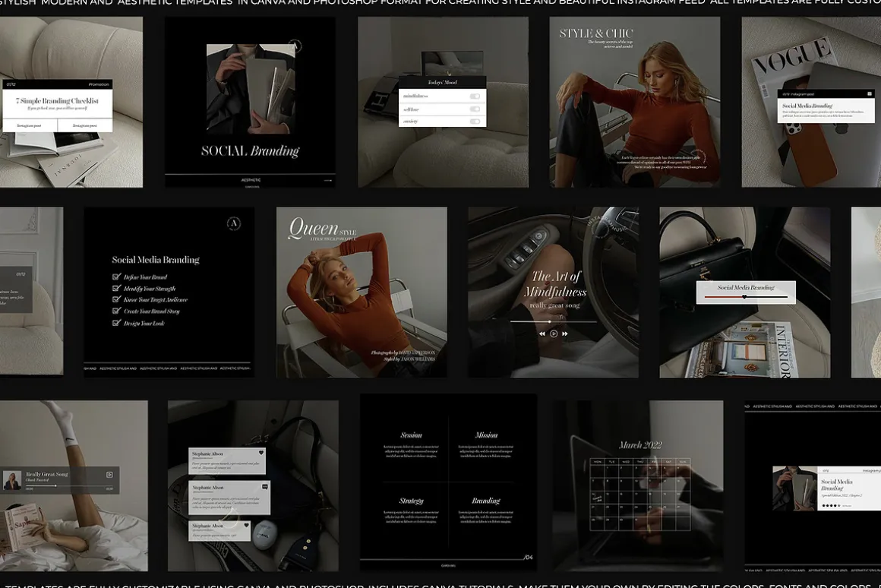Click the Mission heading
Screen dimensions: 881x588
point(486,435)
